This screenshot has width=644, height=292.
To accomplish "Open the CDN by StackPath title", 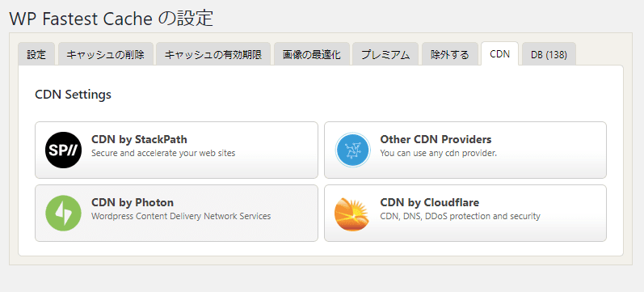I will [x=139, y=139].
